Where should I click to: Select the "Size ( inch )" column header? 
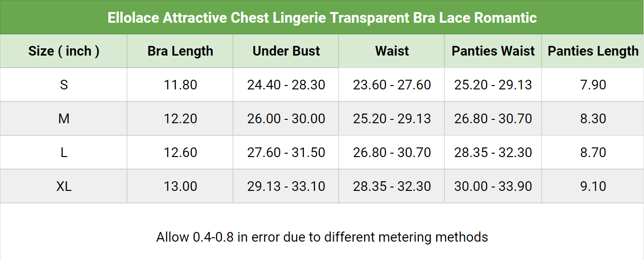pos(64,51)
